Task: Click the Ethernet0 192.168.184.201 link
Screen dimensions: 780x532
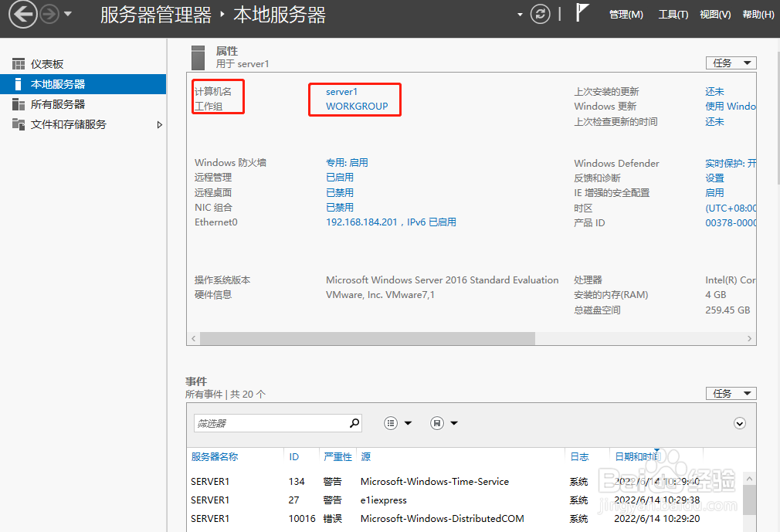Action: click(x=391, y=222)
